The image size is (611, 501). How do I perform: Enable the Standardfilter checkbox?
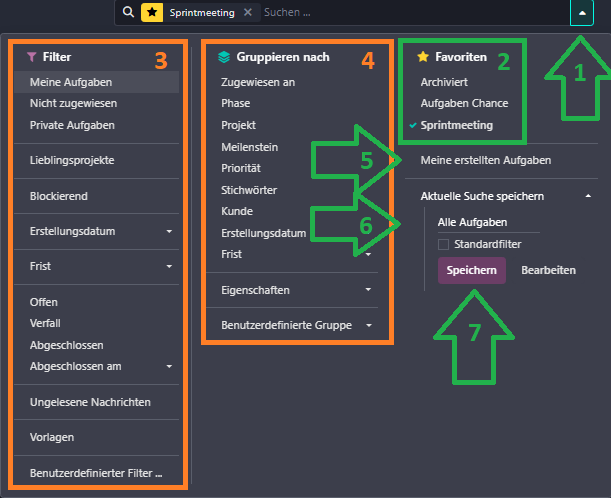click(x=443, y=243)
